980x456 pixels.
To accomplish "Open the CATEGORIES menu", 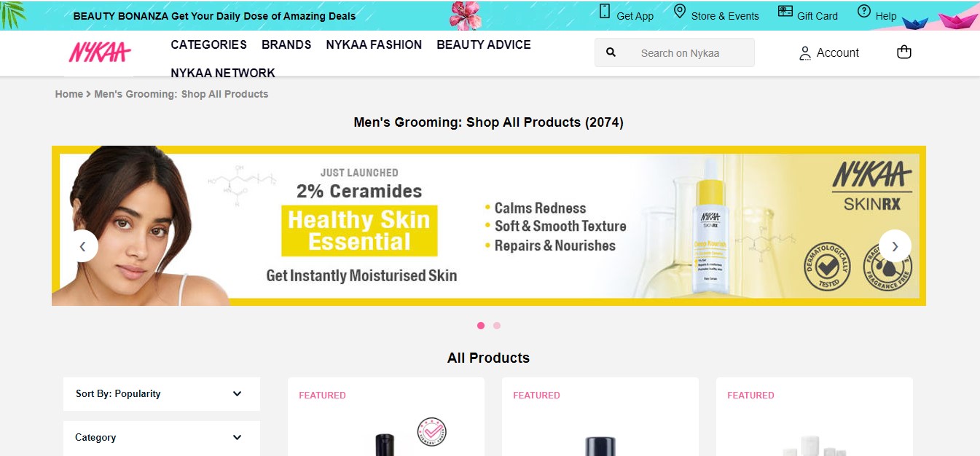I will coord(208,44).
